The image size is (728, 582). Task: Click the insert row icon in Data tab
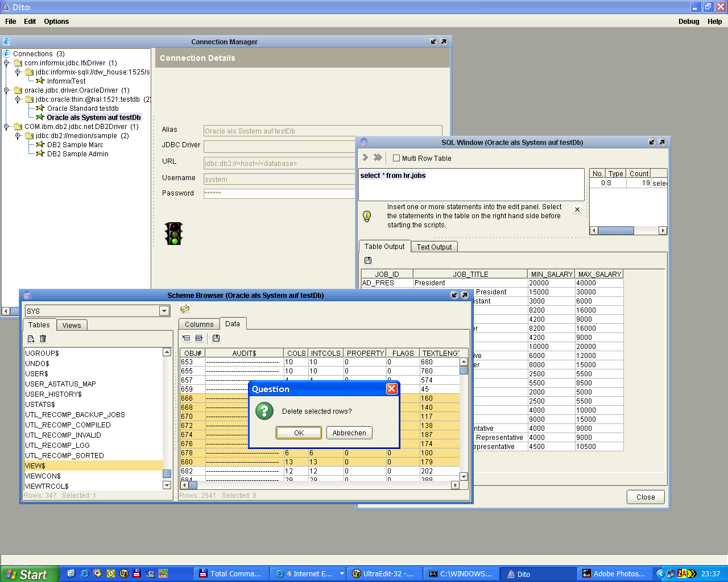click(x=187, y=338)
